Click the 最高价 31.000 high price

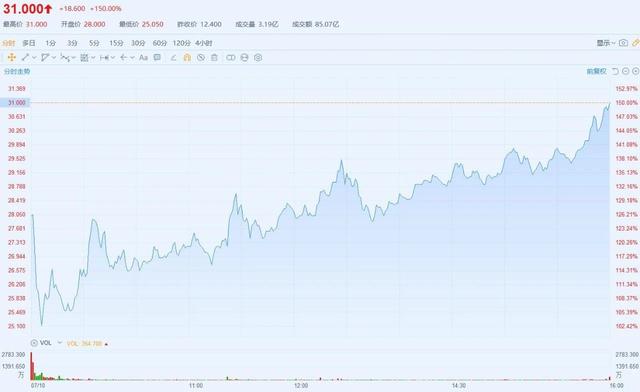[25, 24]
